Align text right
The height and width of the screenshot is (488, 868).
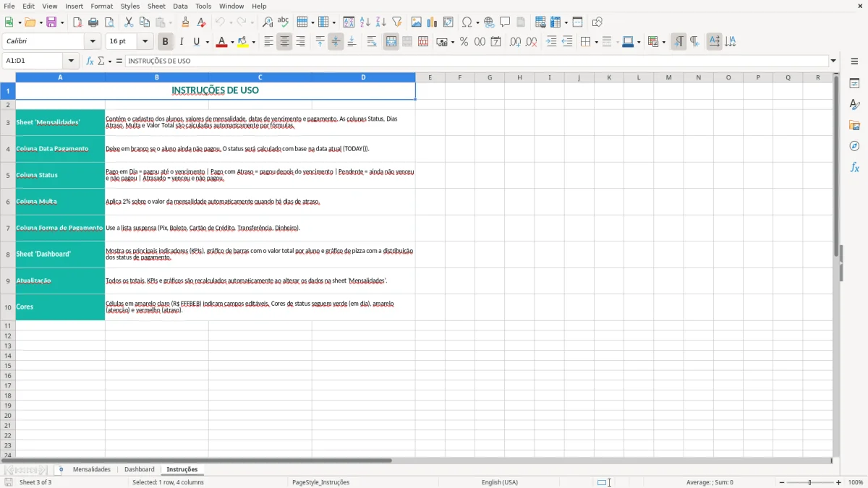tap(300, 42)
